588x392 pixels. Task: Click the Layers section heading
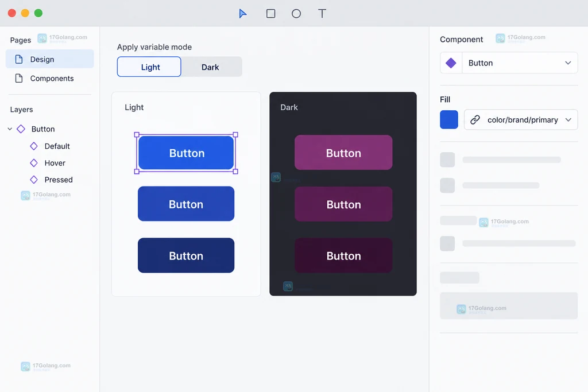pyautogui.click(x=21, y=110)
